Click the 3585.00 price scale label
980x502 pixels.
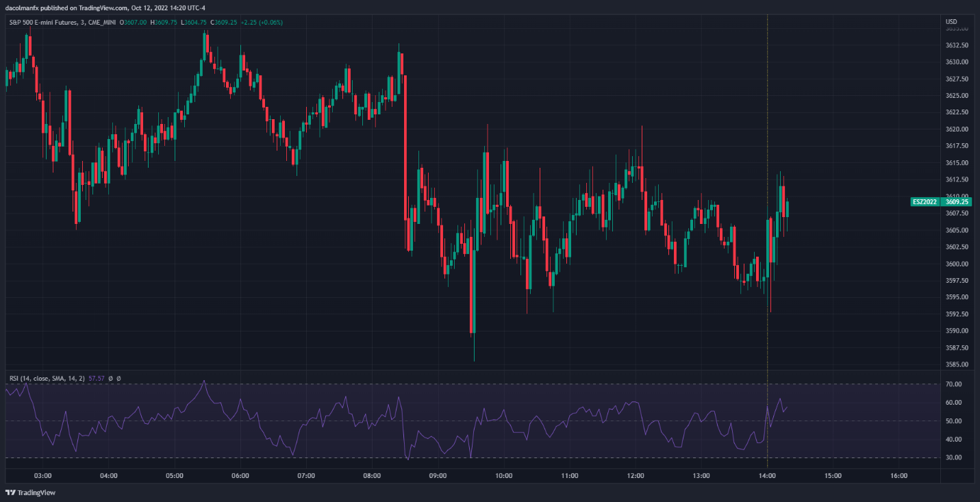tap(956, 364)
